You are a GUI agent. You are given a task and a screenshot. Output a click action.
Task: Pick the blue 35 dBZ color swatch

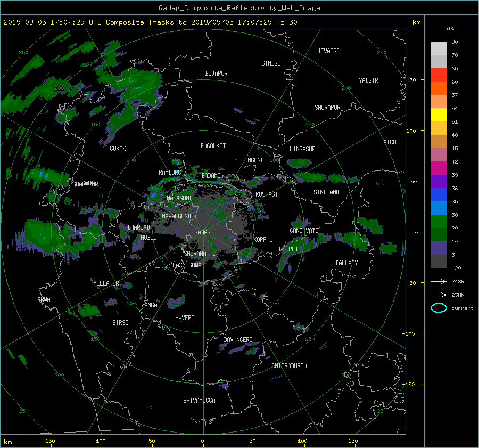[x=439, y=195]
